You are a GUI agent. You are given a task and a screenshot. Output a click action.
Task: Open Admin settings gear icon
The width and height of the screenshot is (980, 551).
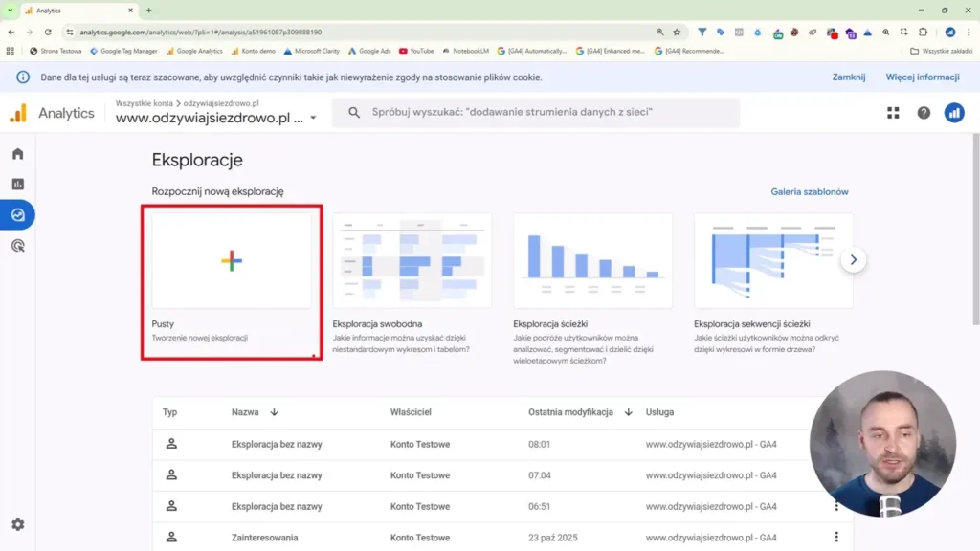(x=17, y=525)
